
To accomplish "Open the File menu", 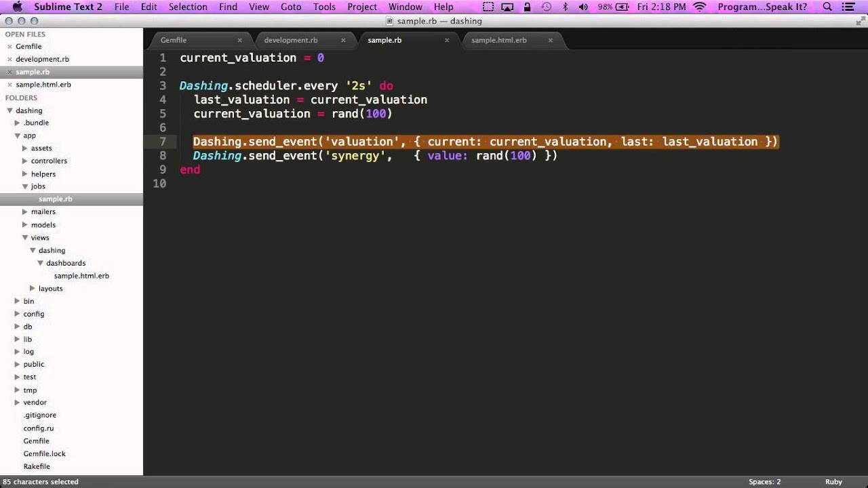I will (x=121, y=7).
